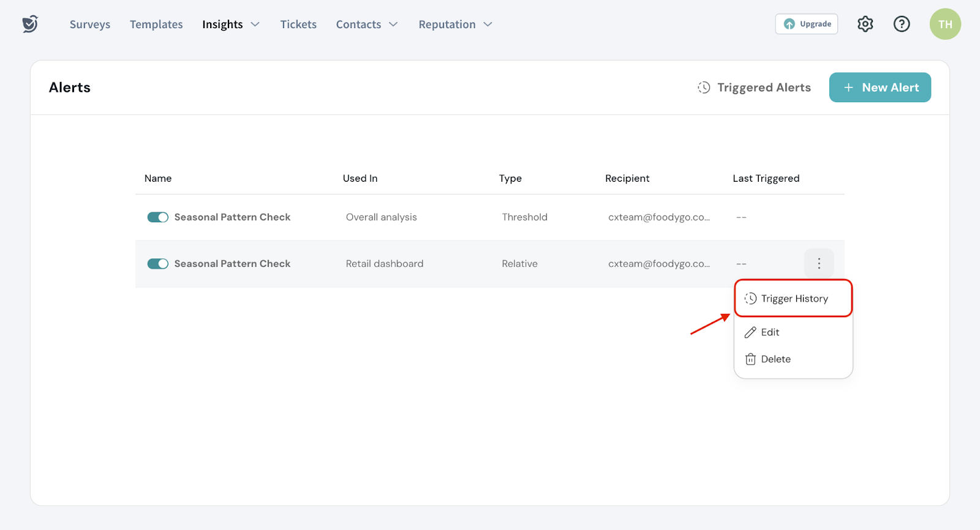Screen dimensions: 980x530
Task: Expand the Contacts dropdown menu
Action: coord(366,24)
